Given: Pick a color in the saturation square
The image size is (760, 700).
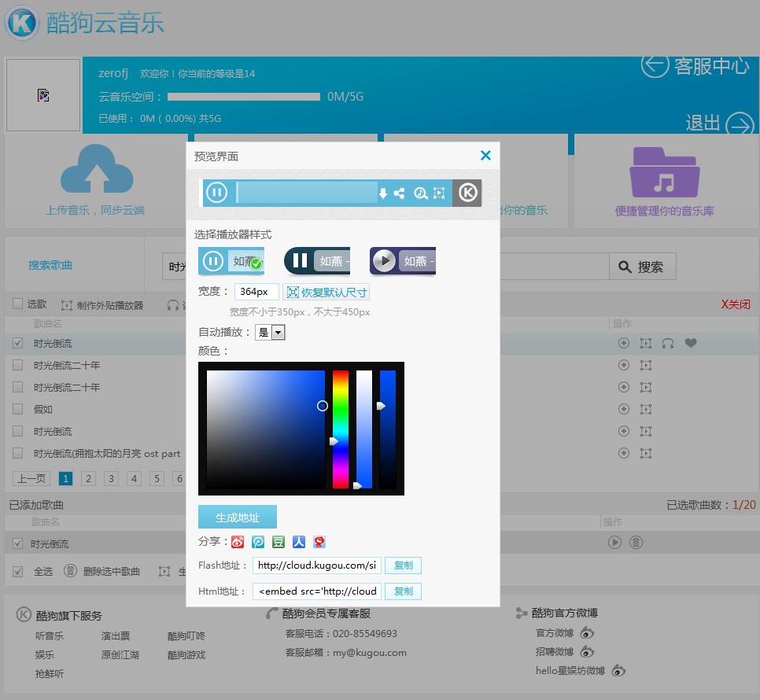Looking at the screenshot, I should pyautogui.click(x=266, y=429).
